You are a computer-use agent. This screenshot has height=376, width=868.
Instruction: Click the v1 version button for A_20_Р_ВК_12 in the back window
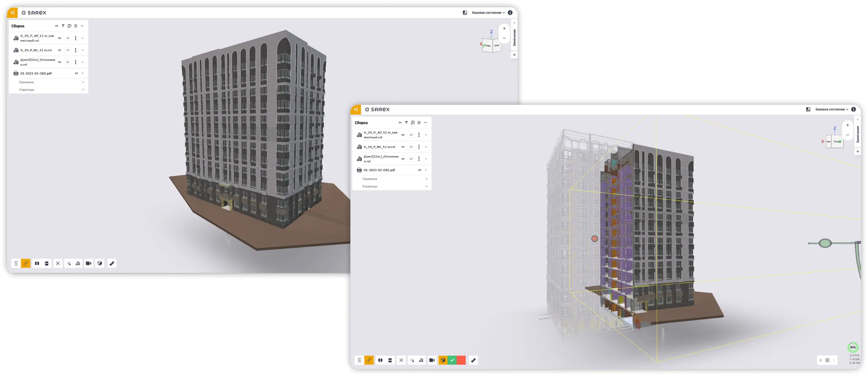click(x=68, y=50)
